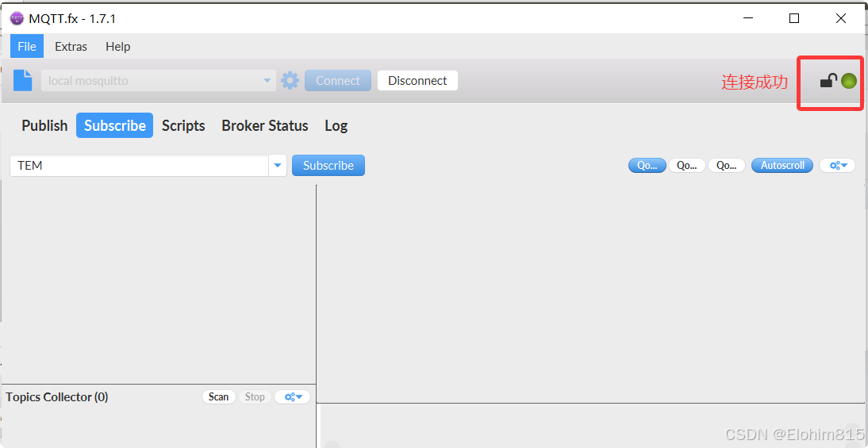The width and height of the screenshot is (868, 448).
Task: Select the third QoS button
Action: (x=727, y=165)
